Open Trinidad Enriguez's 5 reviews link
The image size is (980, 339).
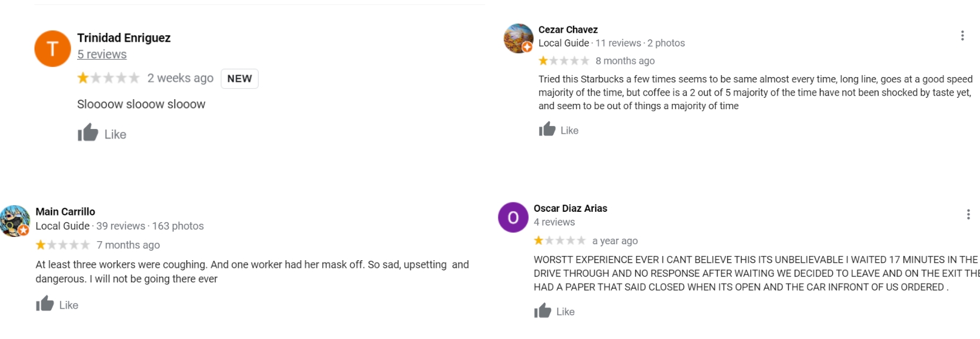pos(102,54)
